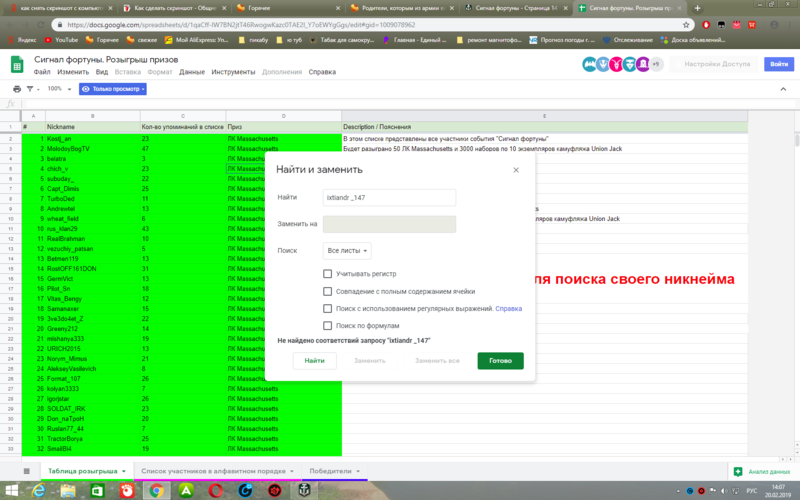Open the YouTube bookmark
Viewport: 800px width, 500px height.
[x=61, y=40]
